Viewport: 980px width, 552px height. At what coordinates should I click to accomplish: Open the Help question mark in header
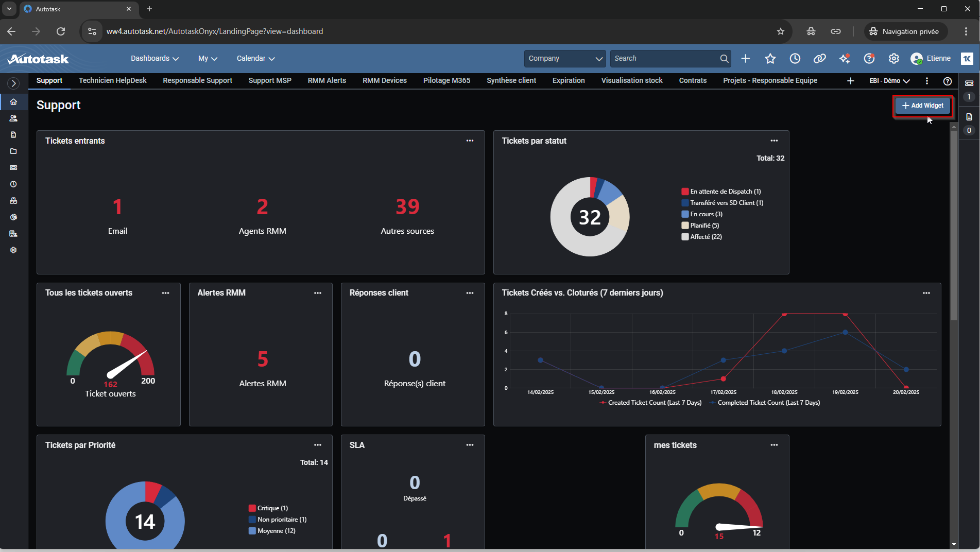tap(869, 59)
